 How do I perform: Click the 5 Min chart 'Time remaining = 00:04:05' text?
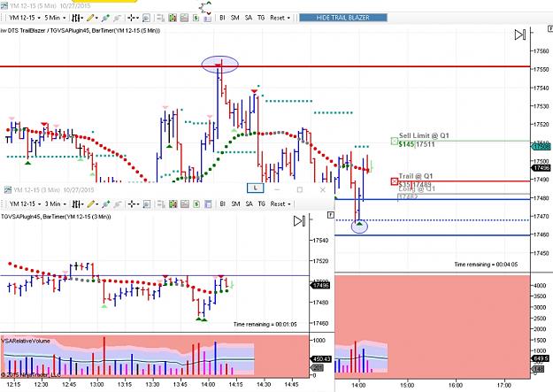tap(486, 265)
